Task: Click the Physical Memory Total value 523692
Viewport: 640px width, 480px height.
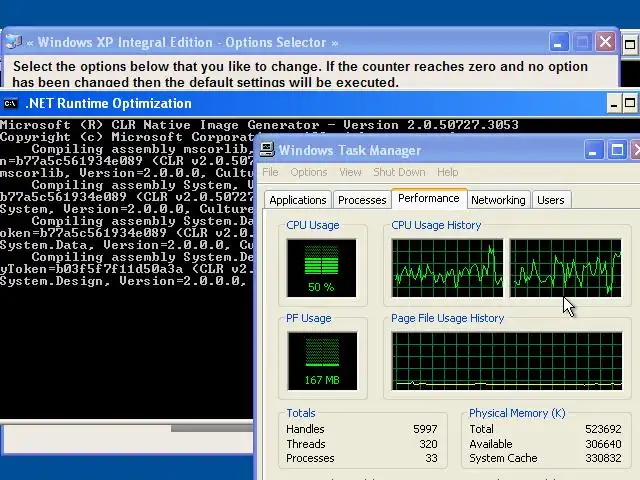Action: point(603,429)
